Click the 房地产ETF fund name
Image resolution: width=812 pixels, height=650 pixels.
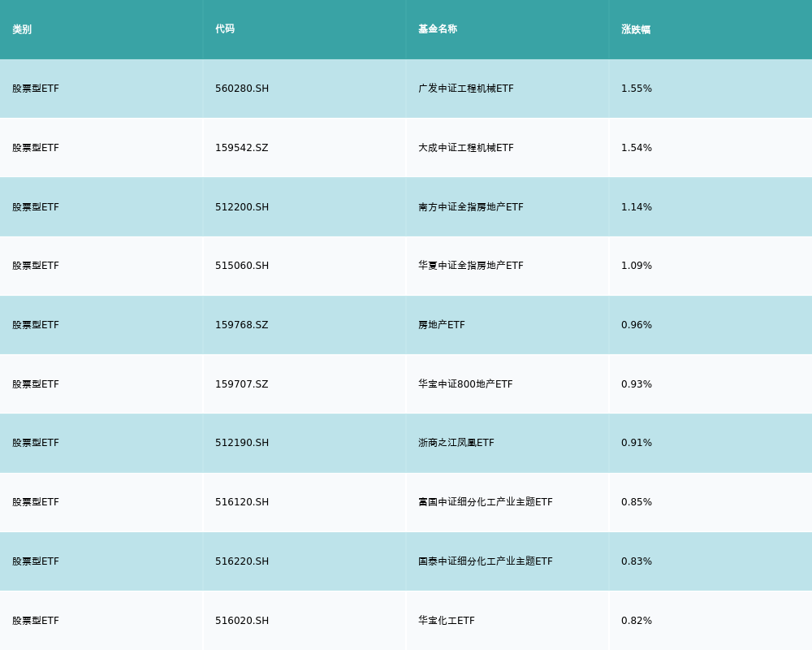[442, 325]
